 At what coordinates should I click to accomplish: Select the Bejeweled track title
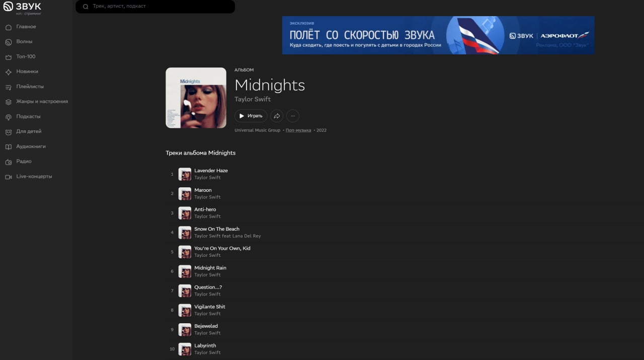pos(206,326)
